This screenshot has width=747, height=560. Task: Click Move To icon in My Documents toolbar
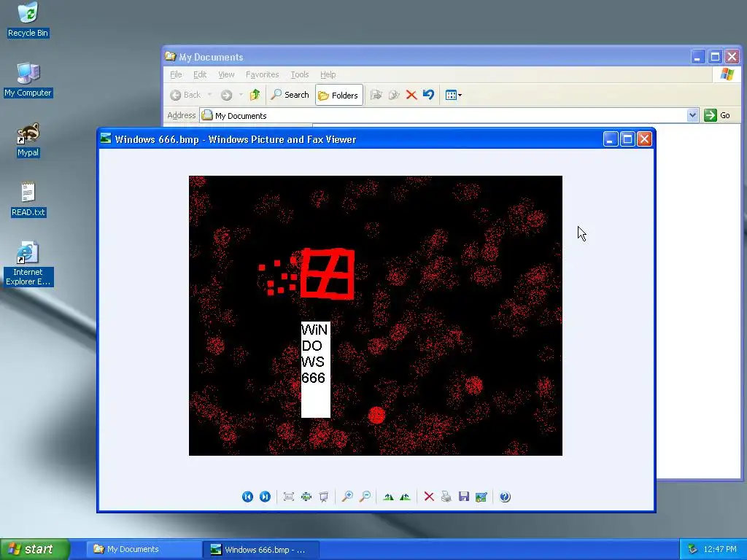click(x=376, y=95)
